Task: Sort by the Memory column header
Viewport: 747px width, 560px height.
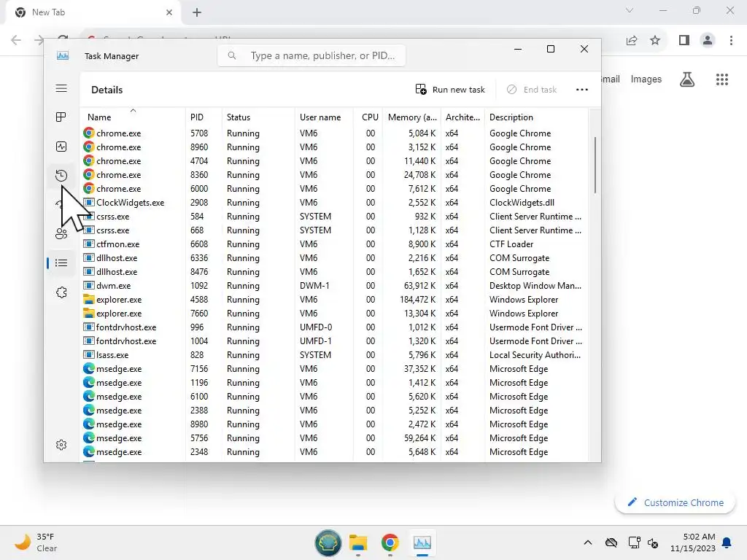Action: (x=411, y=117)
